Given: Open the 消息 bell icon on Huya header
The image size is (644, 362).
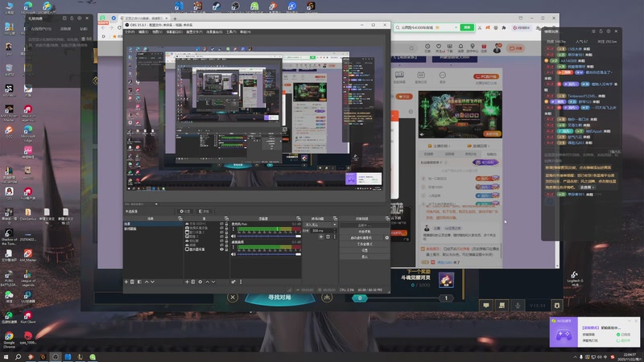Looking at the screenshot, I should click(x=460, y=48).
